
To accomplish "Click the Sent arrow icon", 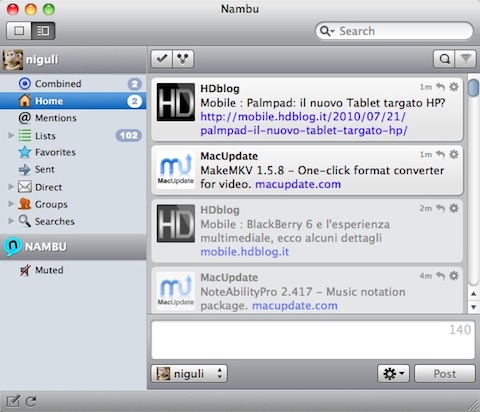I will [25, 169].
